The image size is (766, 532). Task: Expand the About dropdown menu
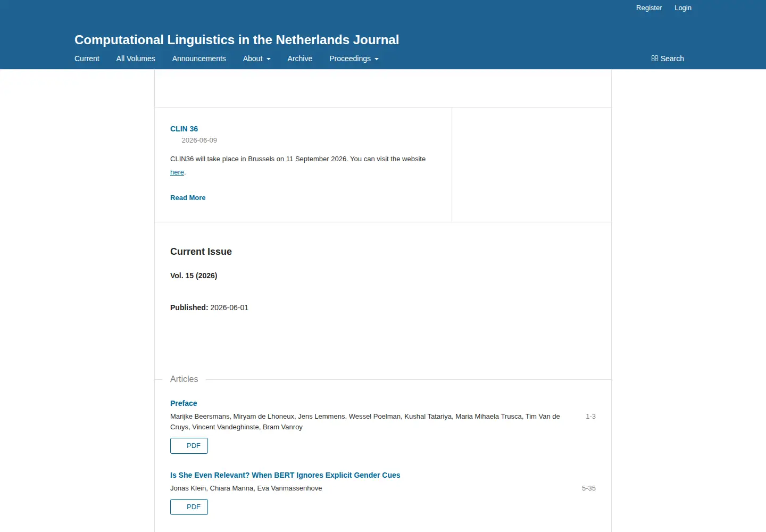(256, 59)
